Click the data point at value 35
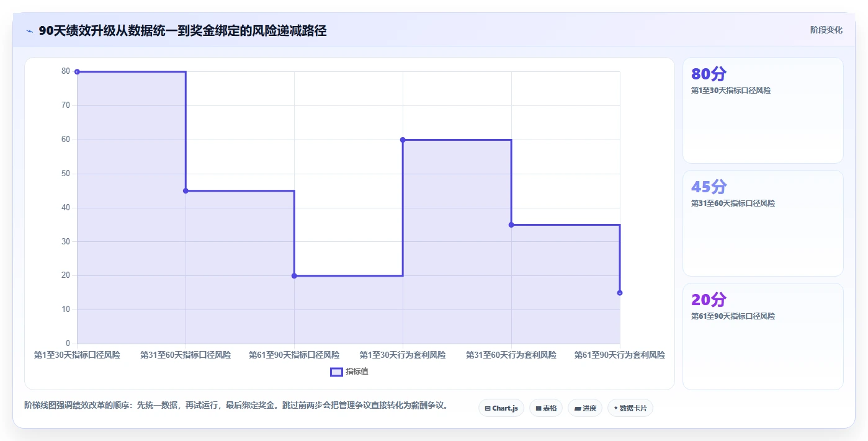Viewport: 868px width, 441px height. [511, 225]
